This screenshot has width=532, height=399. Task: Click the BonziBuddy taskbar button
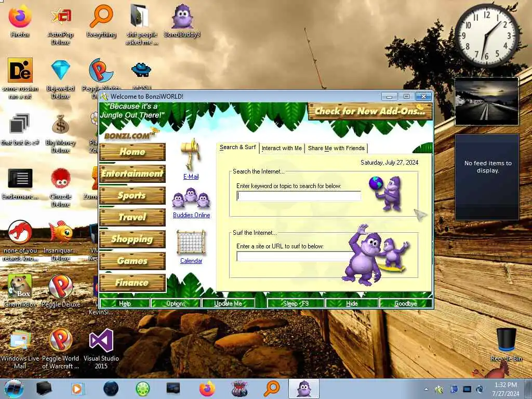click(x=303, y=389)
